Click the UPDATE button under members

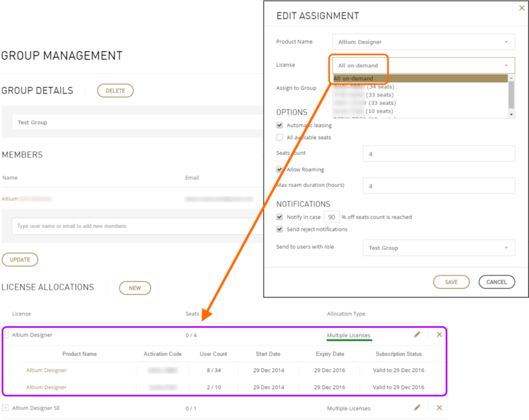click(x=20, y=259)
